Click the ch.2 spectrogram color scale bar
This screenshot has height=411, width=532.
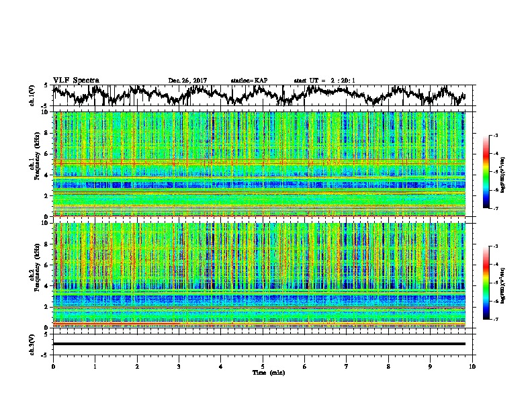point(486,283)
